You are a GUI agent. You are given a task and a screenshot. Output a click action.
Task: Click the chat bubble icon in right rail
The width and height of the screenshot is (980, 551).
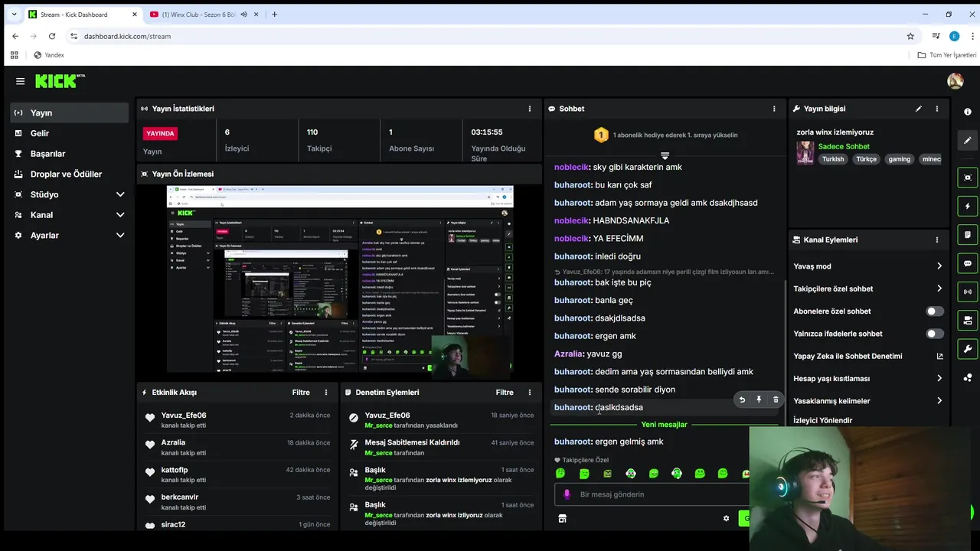point(968,263)
